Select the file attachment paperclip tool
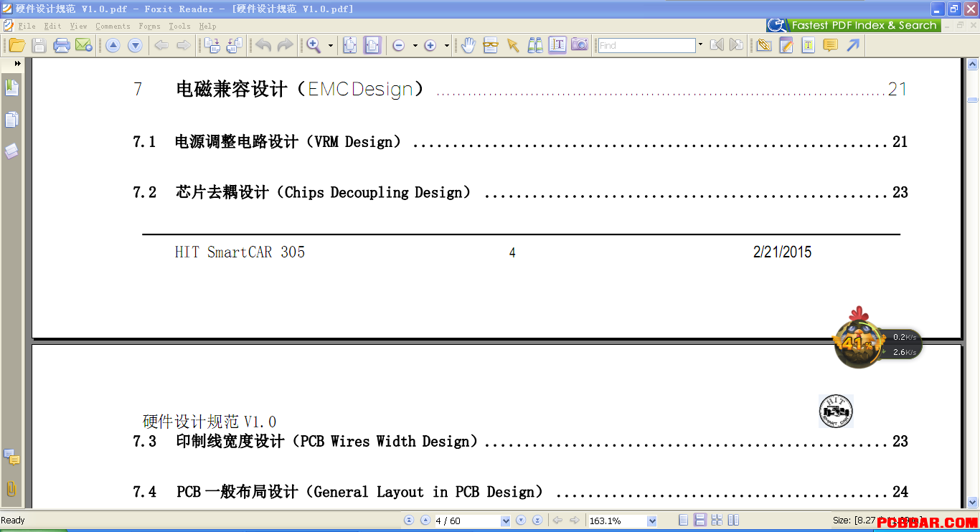Image resolution: width=980 pixels, height=532 pixels. click(x=764, y=45)
